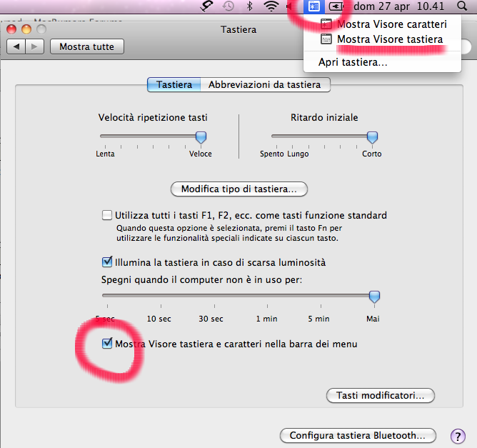Go back with the left arrow button
The width and height of the screenshot is (477, 448).
16,46
